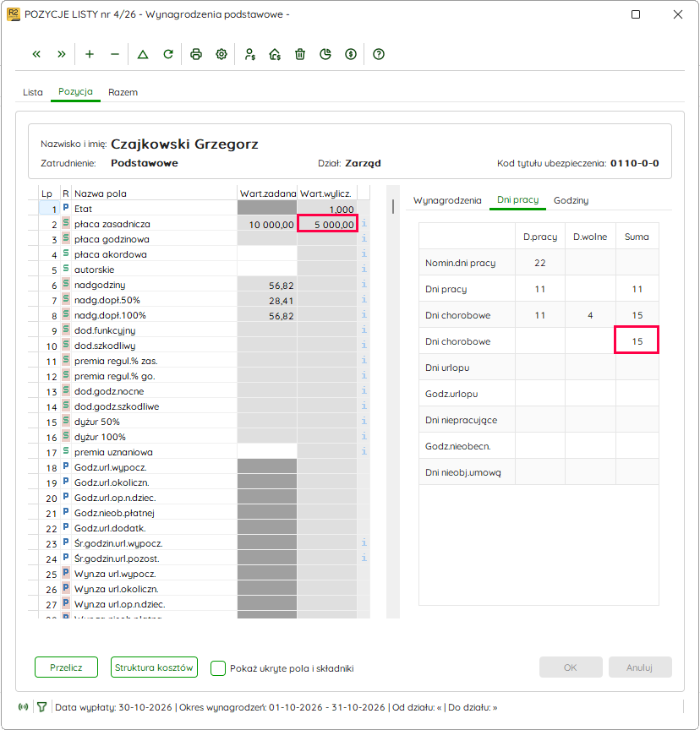Open info icon for premia uznaniowa row
The image size is (700, 730).
(x=364, y=451)
